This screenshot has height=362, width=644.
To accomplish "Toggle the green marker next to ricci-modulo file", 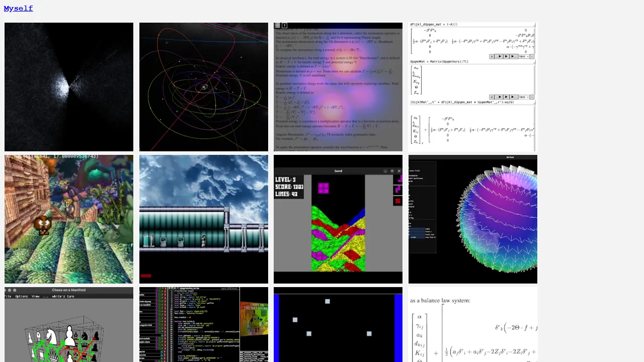I will point(159,338).
